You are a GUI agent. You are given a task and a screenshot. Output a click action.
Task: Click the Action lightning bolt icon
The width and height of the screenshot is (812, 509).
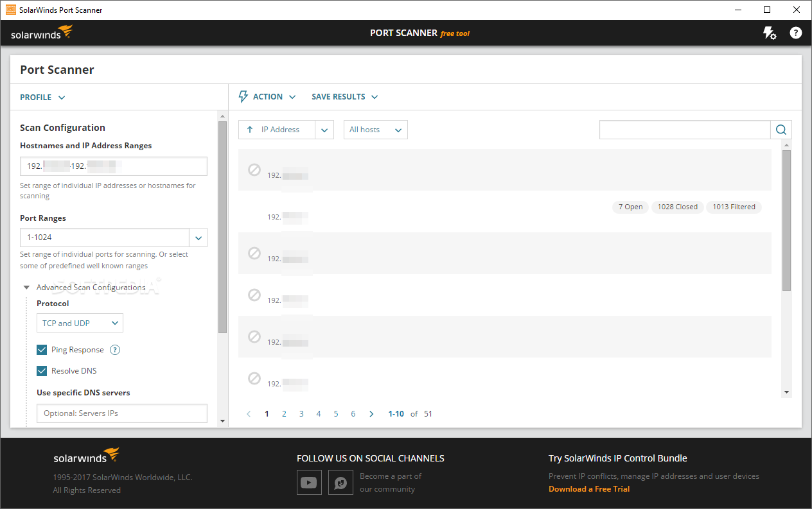click(x=243, y=97)
